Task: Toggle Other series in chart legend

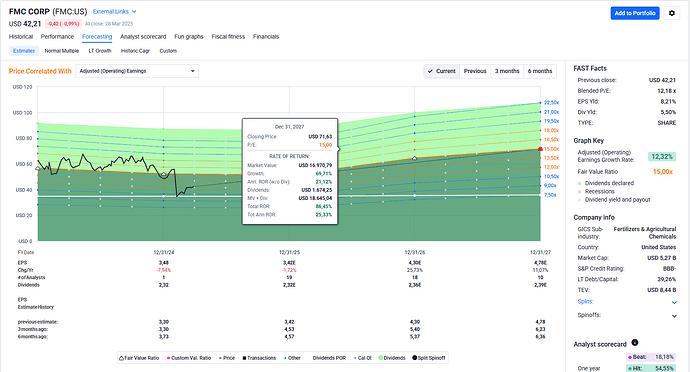Action: 292,358
